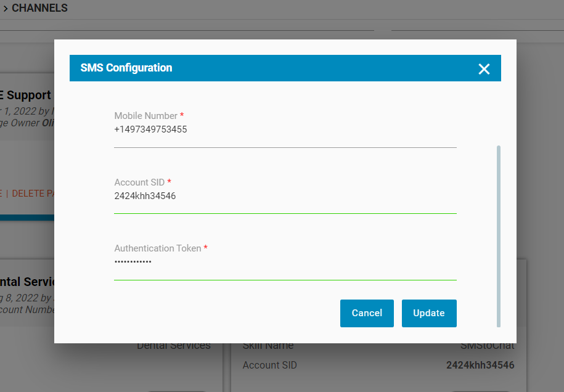Click the Skill Name row label
The height and width of the screenshot is (392, 564).
268,346
